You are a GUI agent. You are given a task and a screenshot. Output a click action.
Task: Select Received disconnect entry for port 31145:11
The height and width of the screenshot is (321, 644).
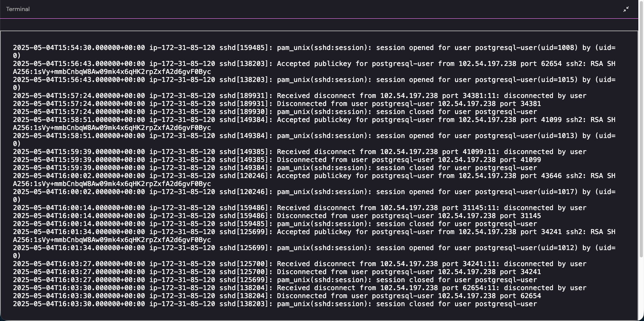[x=300, y=208]
